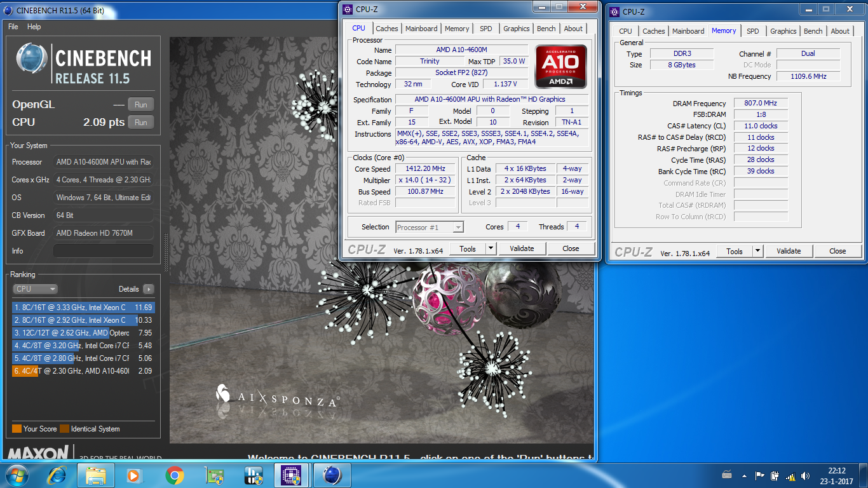Switch to Bench tab in left CPU-Z window
The width and height of the screenshot is (868, 488).
(x=546, y=29)
